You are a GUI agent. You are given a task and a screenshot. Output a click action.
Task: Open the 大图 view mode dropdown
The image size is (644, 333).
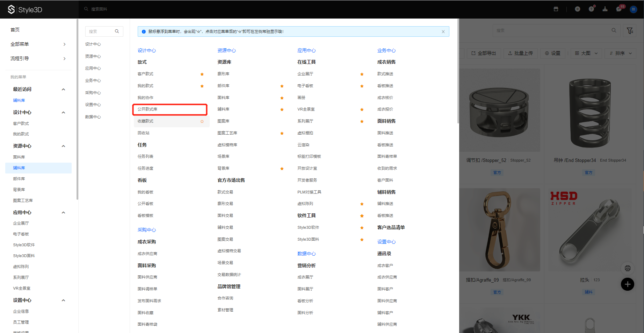586,53
